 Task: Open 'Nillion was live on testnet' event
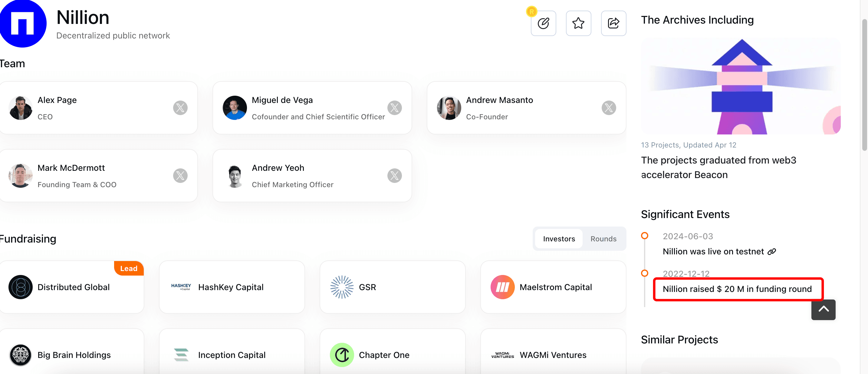pos(713,252)
